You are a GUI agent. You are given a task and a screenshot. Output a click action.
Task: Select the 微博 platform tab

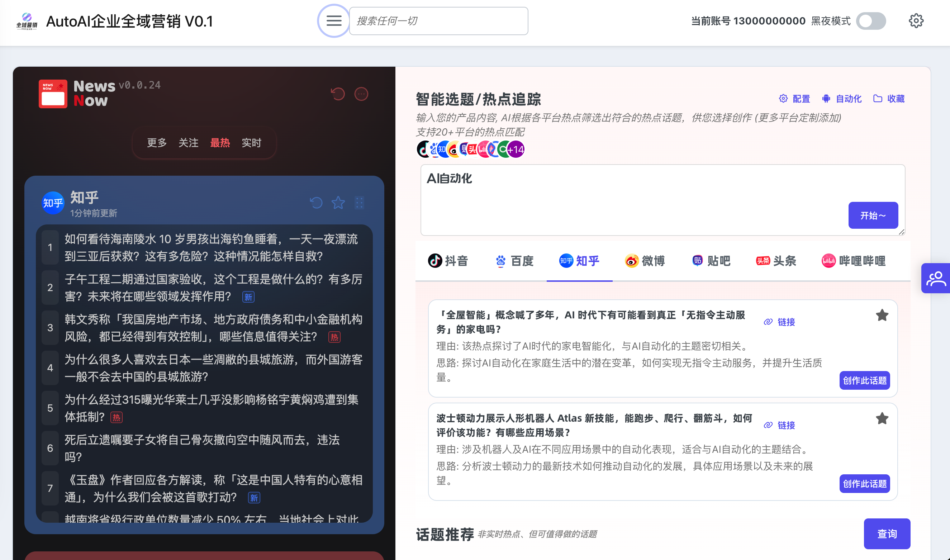(645, 261)
